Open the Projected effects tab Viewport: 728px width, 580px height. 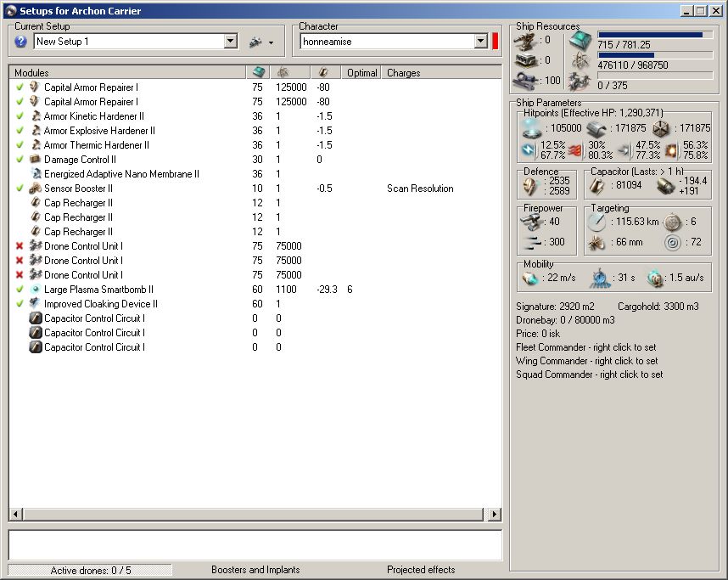(x=421, y=570)
